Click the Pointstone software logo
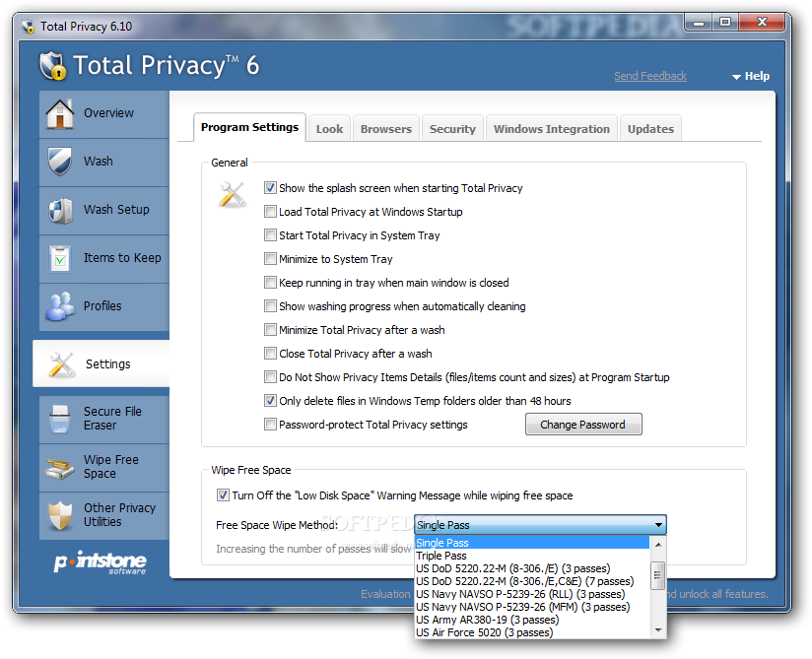This screenshot has height=659, width=812. pyautogui.click(x=100, y=562)
